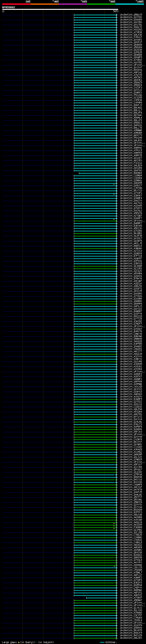This screenshot has width=146, height=644.
Task: Click the label UniRef100_P68172
Action: (131, 27)
